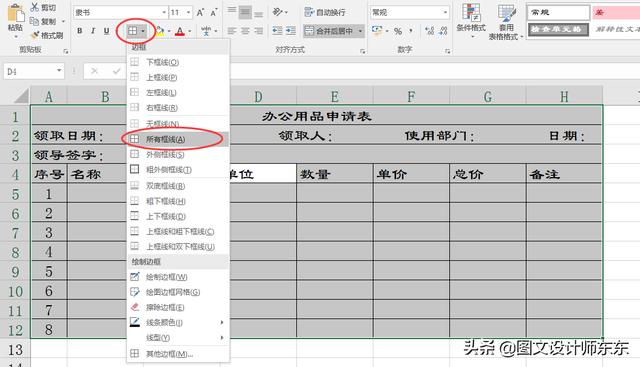Viewport: 640px width, 367px height.
Task: Select the Format Painter (格式刷) brush
Action: [35, 36]
